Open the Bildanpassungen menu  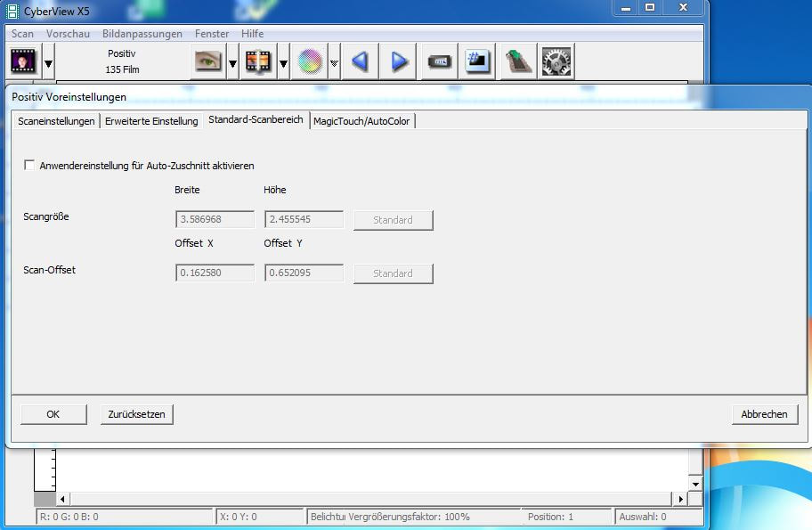[x=142, y=34]
